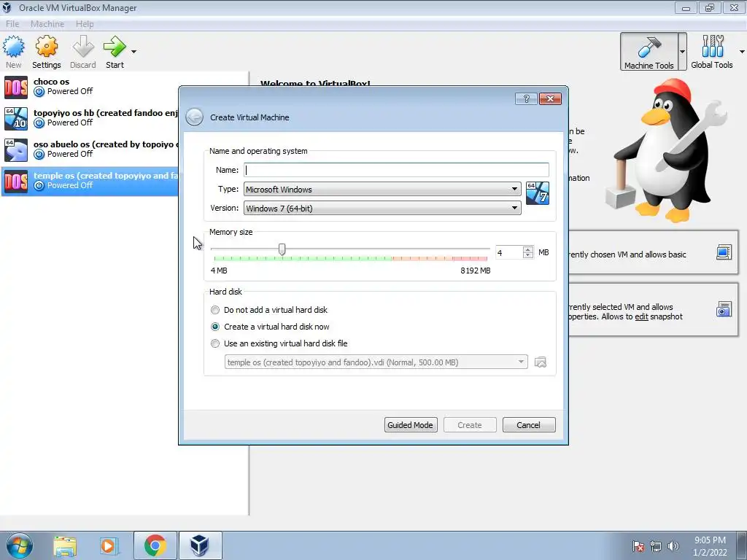
Task: Click the memory size slider handle
Action: click(x=282, y=249)
